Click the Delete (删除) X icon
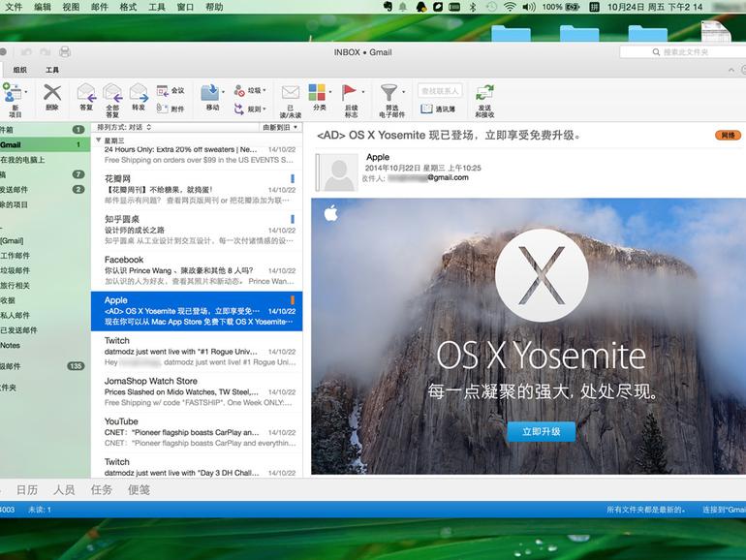This screenshot has width=746, height=560. pyautogui.click(x=52, y=92)
